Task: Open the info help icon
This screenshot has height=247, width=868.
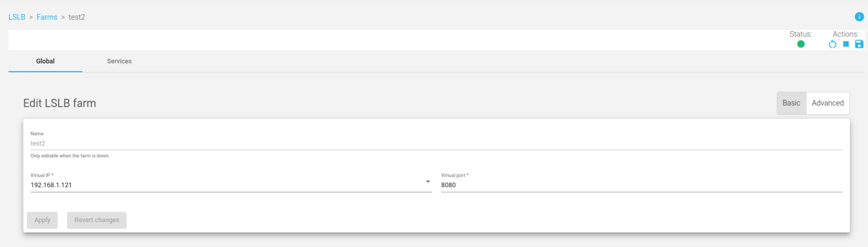Action: click(859, 17)
